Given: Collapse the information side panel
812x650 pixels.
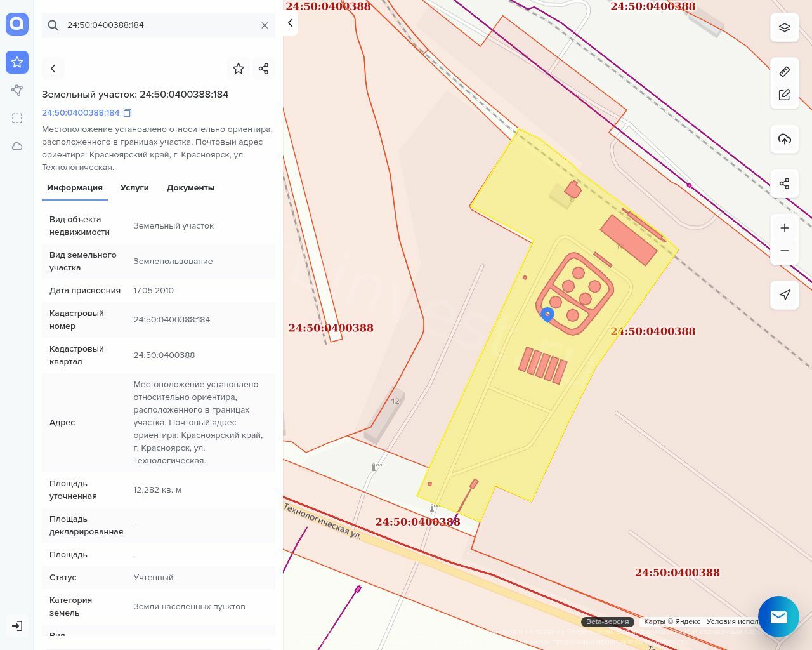Looking at the screenshot, I should (290, 23).
